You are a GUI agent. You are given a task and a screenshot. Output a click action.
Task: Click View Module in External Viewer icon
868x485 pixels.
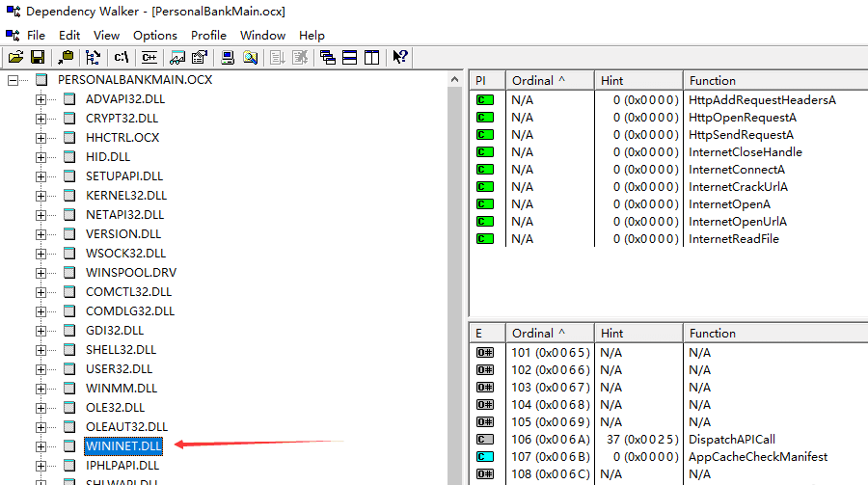click(177, 57)
